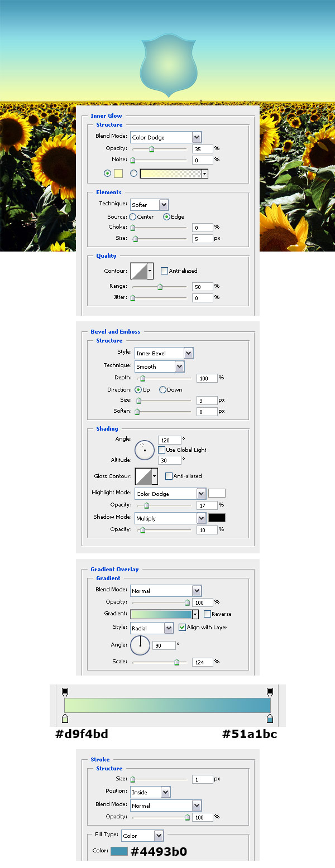This screenshot has height=868, width=335.
Task: Select the gradient radio option in Inner Glow
Action: 133,173
